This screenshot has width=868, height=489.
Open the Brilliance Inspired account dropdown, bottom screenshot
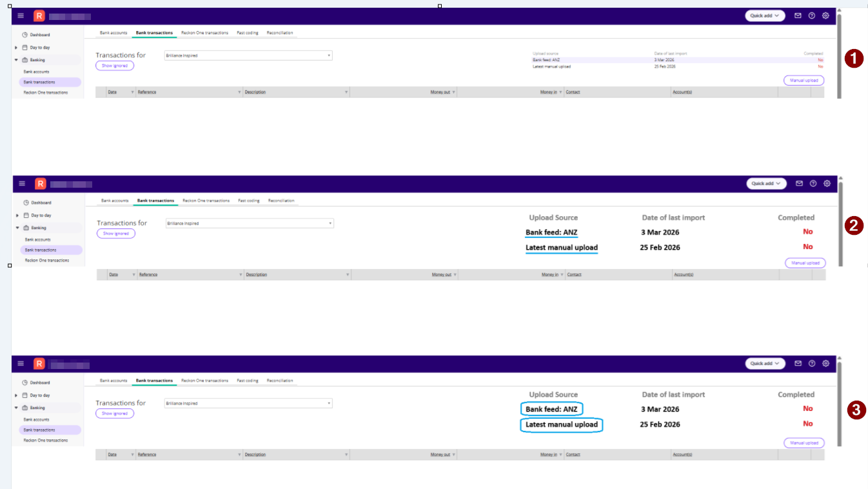[248, 403]
